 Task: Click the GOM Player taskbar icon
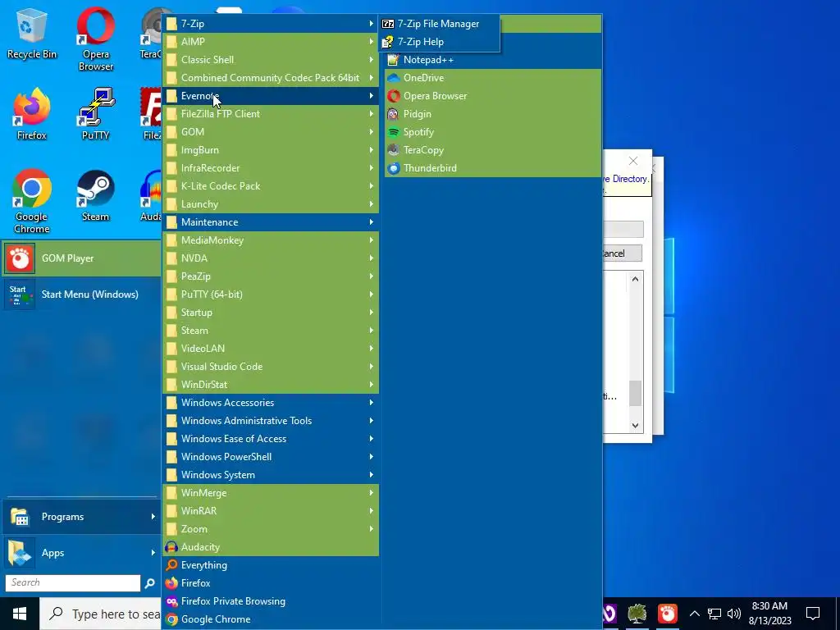pyautogui.click(x=667, y=614)
